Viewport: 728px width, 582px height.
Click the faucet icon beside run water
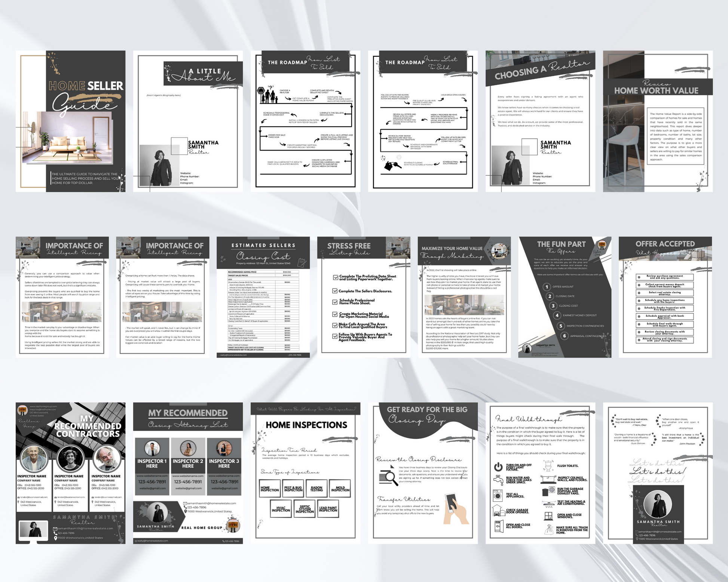tap(498, 480)
